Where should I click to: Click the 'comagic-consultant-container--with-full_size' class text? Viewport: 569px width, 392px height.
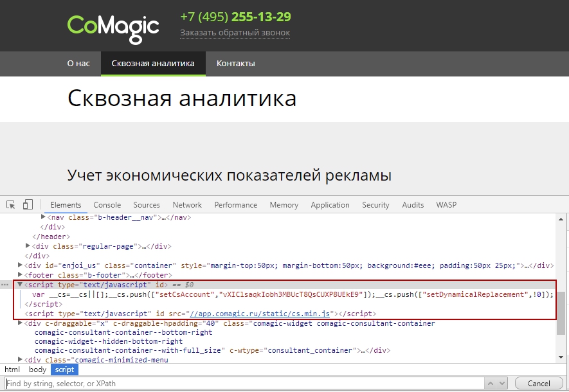(128, 350)
